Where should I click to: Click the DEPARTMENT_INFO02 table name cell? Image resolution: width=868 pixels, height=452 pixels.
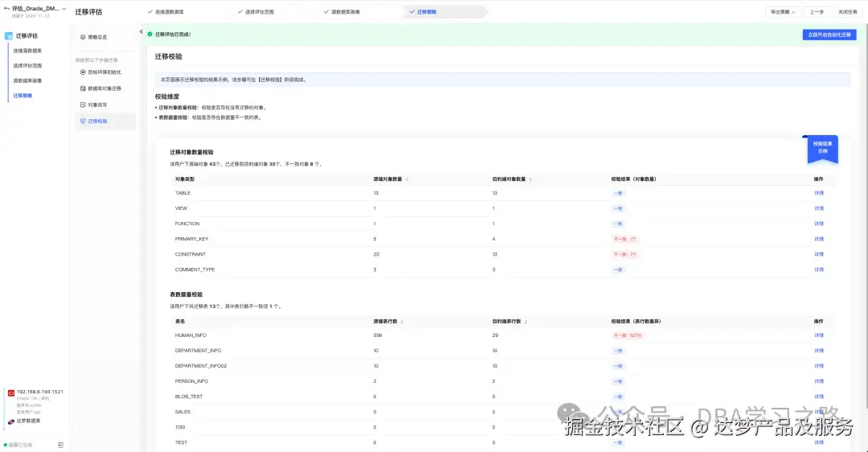(x=201, y=366)
